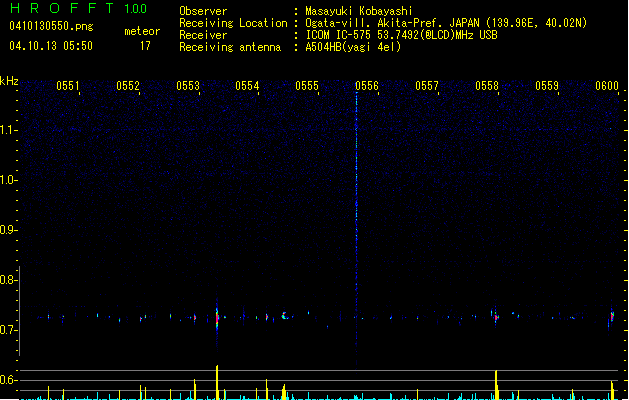
Task: Click the strong meteor echo just after 0553
Action: (217, 319)
